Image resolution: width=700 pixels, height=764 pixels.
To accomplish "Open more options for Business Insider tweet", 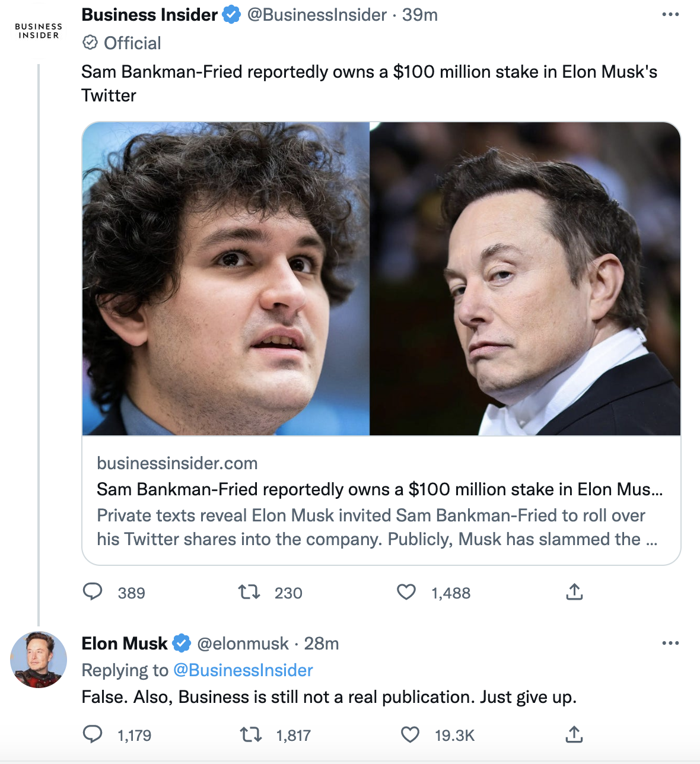I will 670,14.
